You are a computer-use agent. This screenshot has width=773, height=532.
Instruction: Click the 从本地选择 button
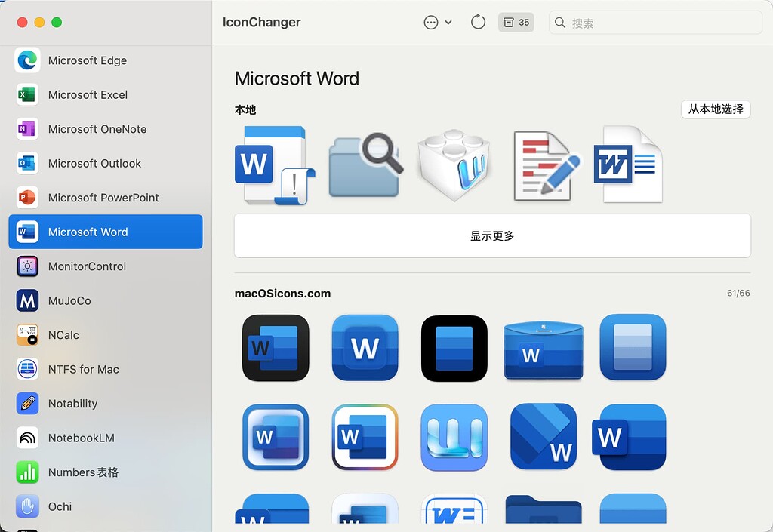[x=716, y=109]
